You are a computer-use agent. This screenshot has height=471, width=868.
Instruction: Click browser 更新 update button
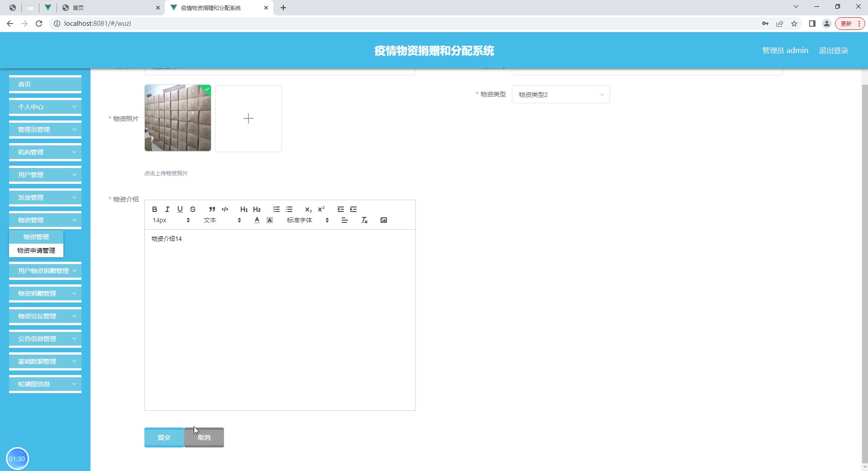pyautogui.click(x=850, y=24)
